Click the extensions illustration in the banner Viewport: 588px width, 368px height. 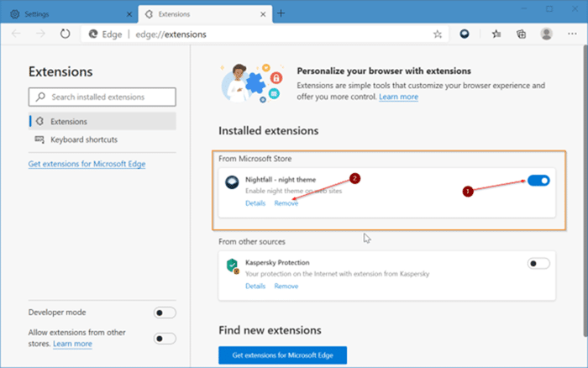(252, 83)
